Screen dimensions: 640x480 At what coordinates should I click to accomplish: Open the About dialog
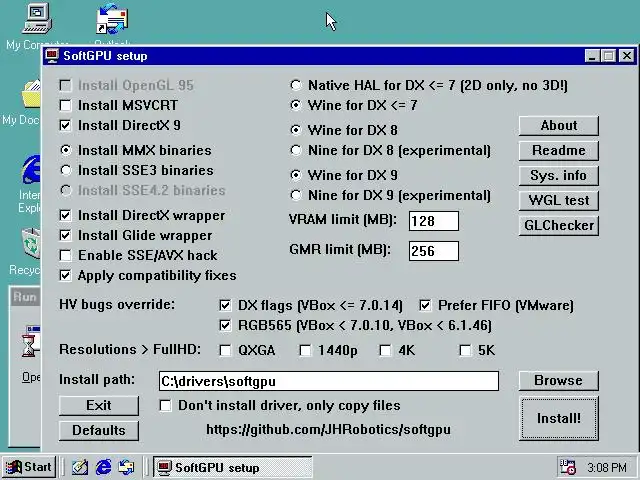click(559, 126)
